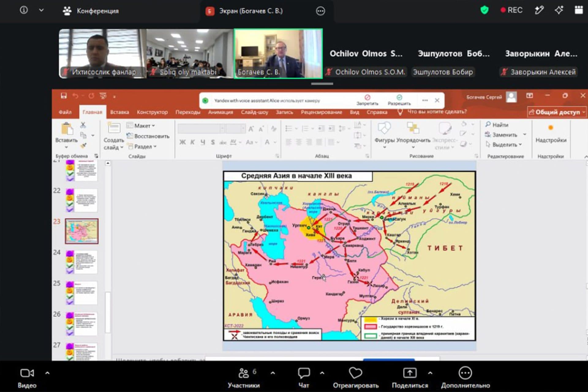
Task: Click the Отреагировать heart reaction icon
Action: 356,373
